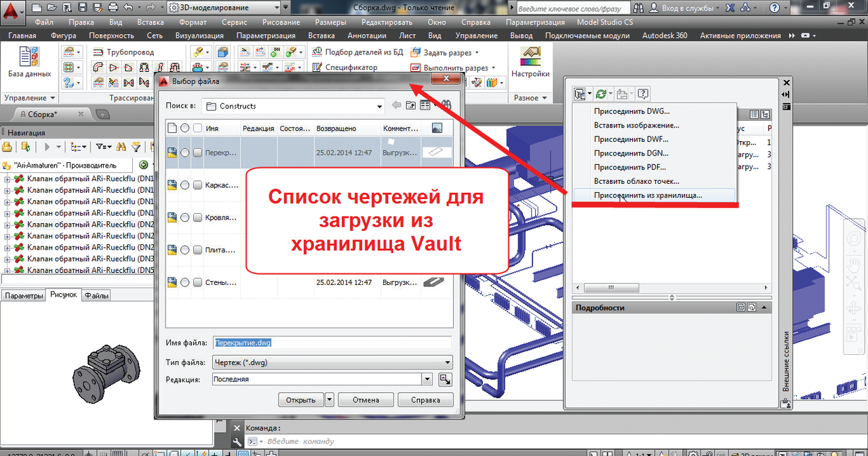Select the radio button in Каркас… row
Screen dimensions: 868x456
pos(184,185)
